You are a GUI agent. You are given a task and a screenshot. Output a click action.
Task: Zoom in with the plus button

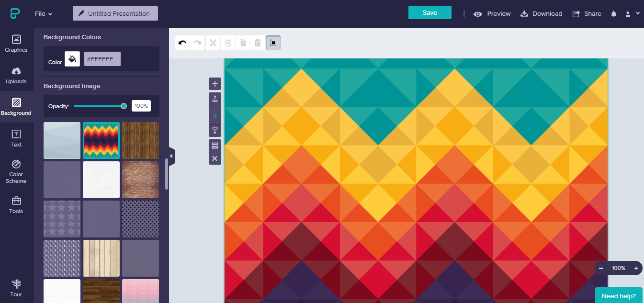tap(636, 268)
